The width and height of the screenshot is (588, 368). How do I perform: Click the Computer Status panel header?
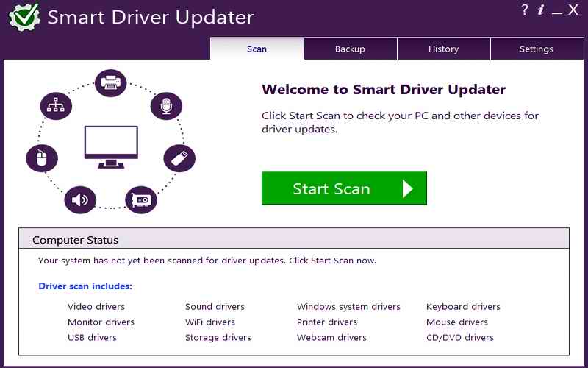click(x=293, y=240)
